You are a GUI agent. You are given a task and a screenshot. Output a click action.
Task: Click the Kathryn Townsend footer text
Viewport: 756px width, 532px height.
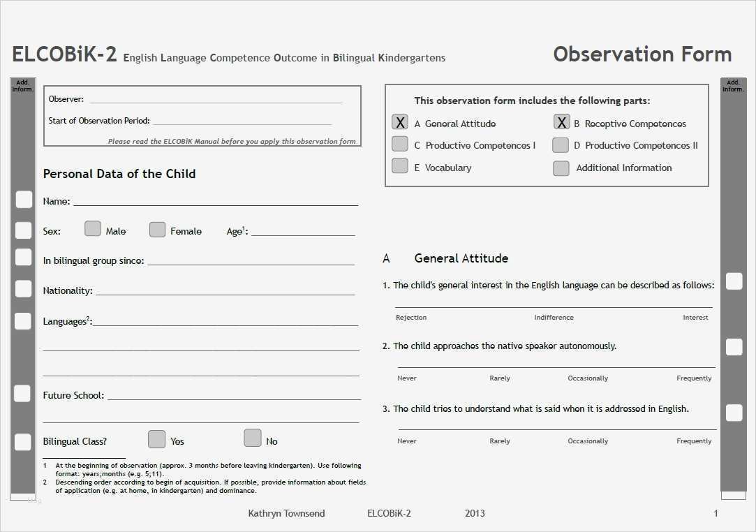click(286, 513)
